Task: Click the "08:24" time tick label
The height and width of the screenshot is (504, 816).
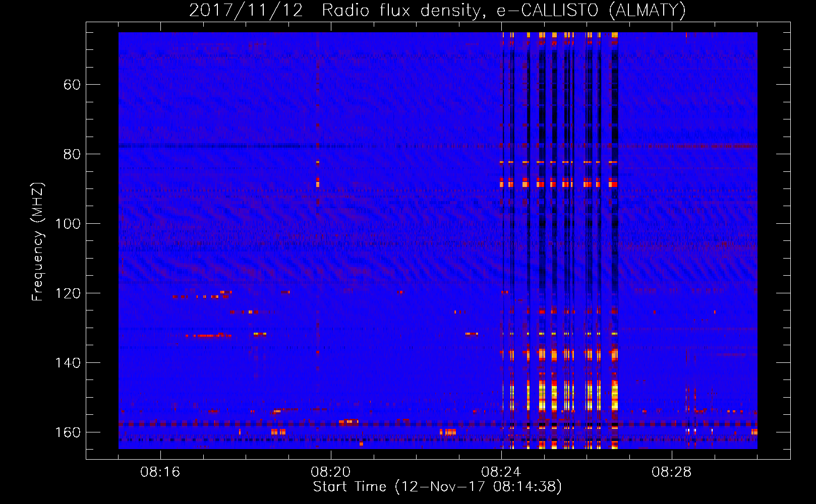Action: coord(501,472)
